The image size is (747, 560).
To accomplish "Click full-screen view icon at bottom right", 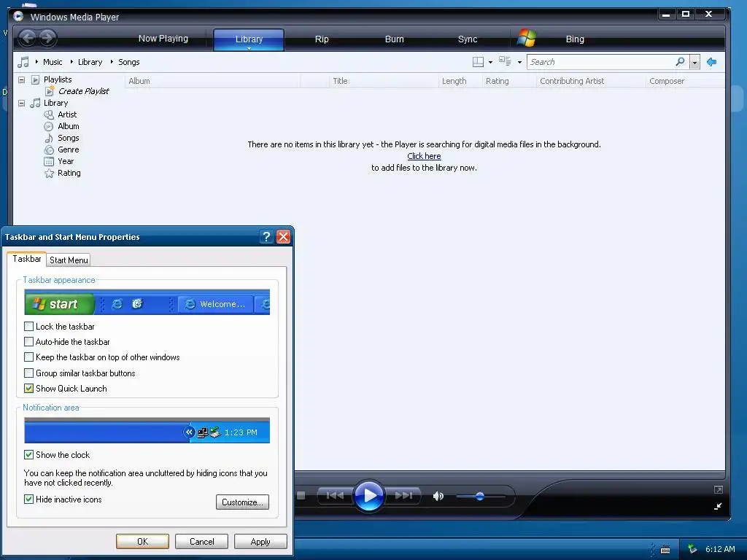I will (x=719, y=489).
